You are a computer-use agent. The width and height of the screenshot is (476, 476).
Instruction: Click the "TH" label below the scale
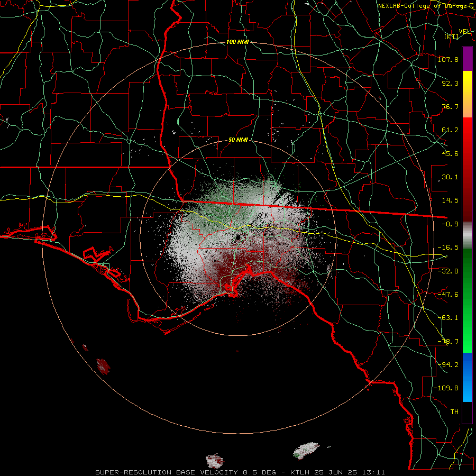pos(454,412)
